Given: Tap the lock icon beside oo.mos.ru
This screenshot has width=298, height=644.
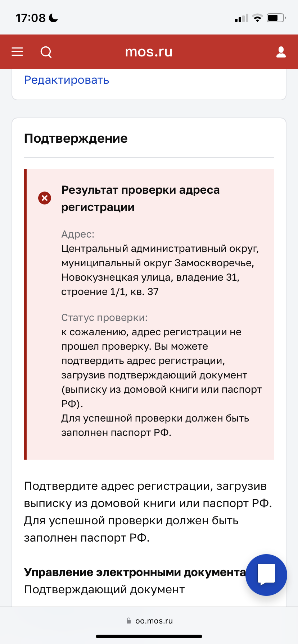Looking at the screenshot, I should click(128, 621).
